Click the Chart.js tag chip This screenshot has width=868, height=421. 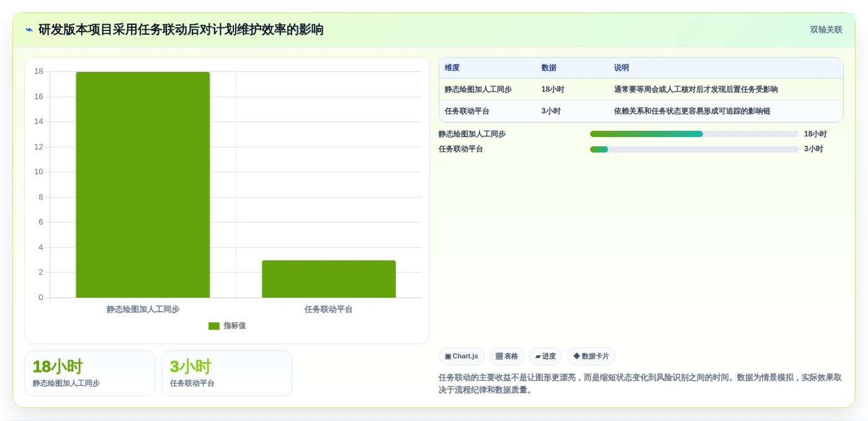point(461,357)
